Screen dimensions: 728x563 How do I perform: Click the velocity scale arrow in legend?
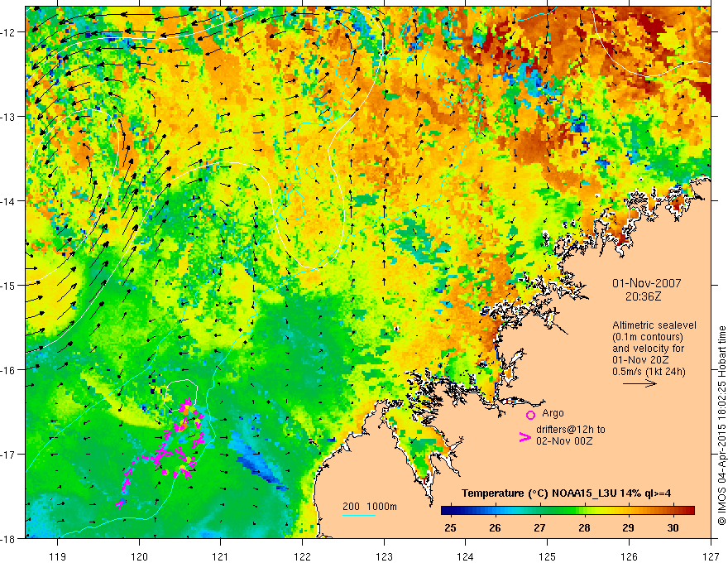[639, 383]
